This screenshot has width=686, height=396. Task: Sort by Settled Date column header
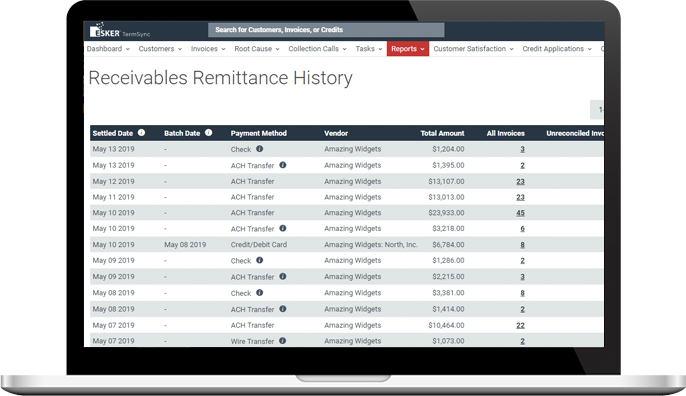pyautogui.click(x=112, y=133)
